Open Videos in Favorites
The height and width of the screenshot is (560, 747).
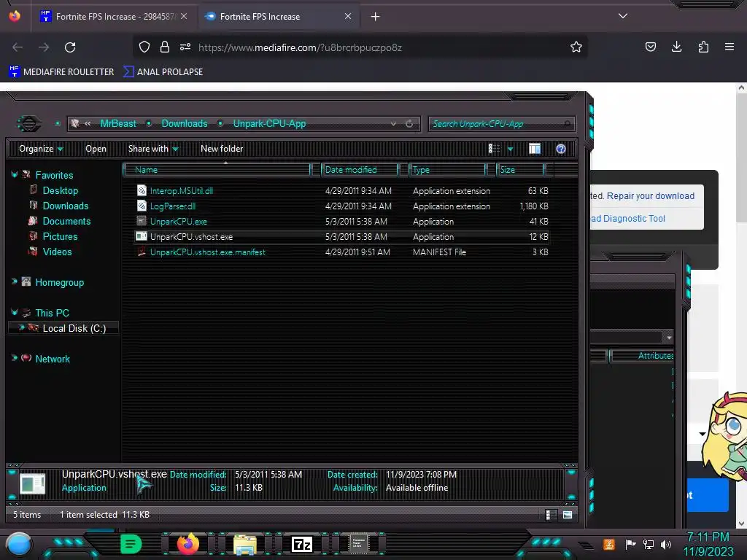(57, 252)
